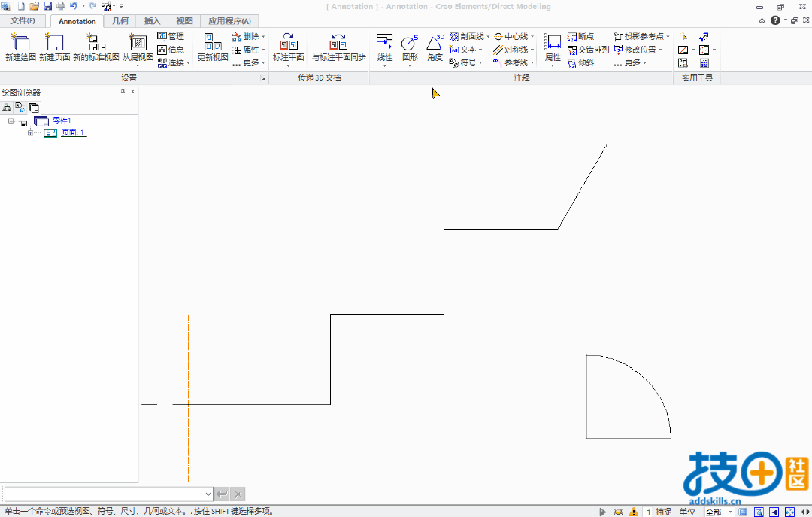Click the yellow arrow select icon in 实用工具
This screenshot has width=812, height=517.
[683, 37]
